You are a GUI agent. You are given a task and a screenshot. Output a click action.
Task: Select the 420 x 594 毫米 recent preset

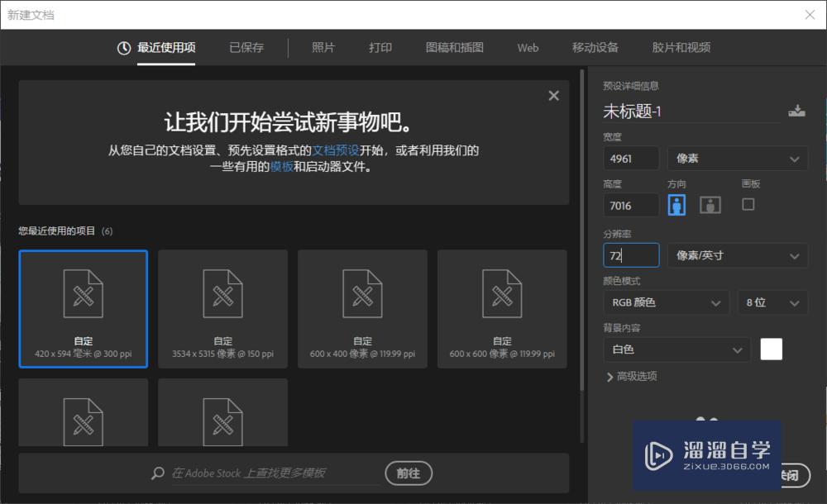[x=83, y=309]
